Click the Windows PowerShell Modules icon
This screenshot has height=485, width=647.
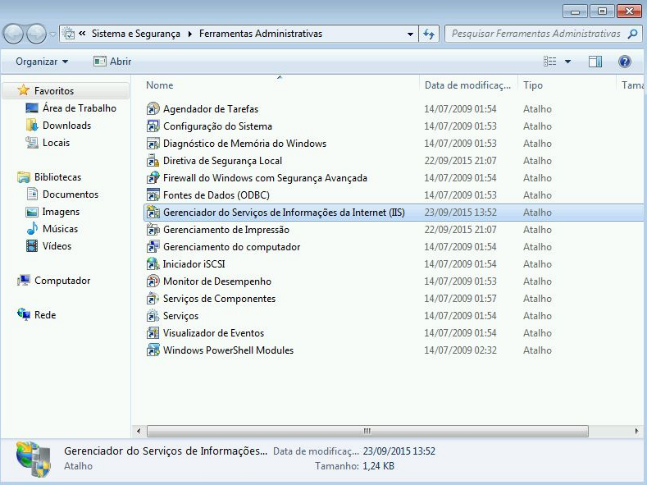153,350
